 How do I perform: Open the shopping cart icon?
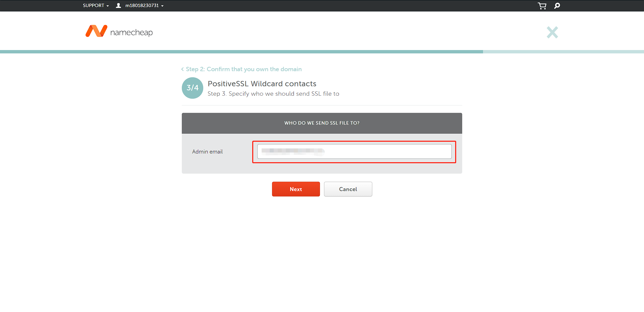542,6
